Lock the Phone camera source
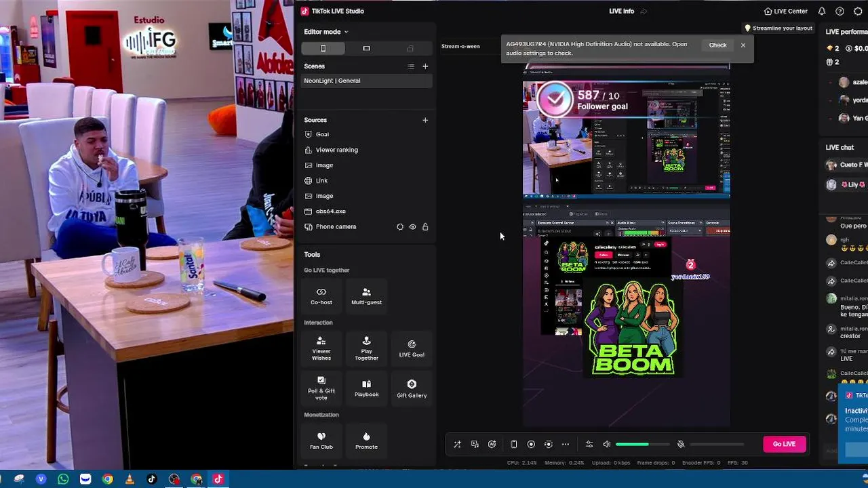This screenshot has width=868, height=488. click(x=425, y=227)
